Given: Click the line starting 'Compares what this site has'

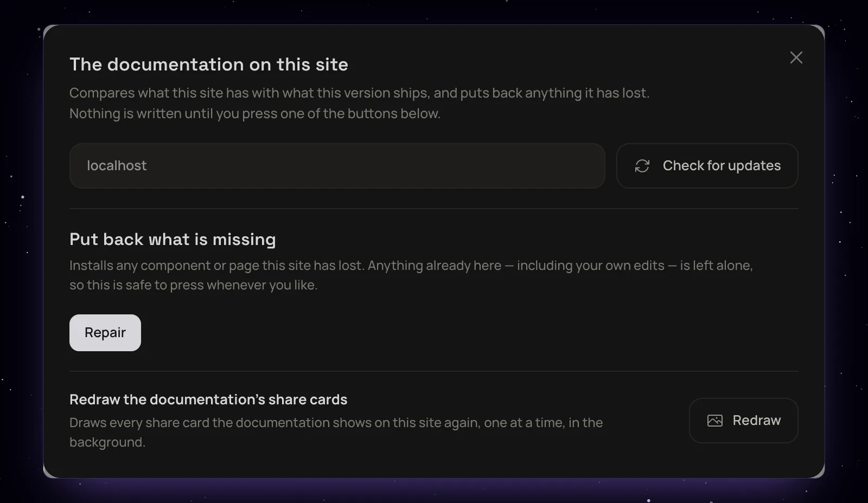Looking at the screenshot, I should 359,93.
